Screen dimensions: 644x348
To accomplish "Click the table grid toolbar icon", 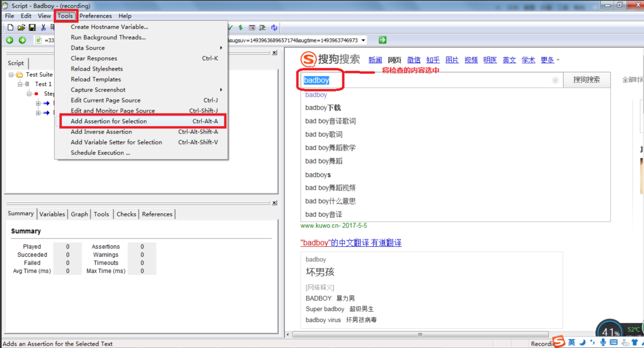I will 252,28.
